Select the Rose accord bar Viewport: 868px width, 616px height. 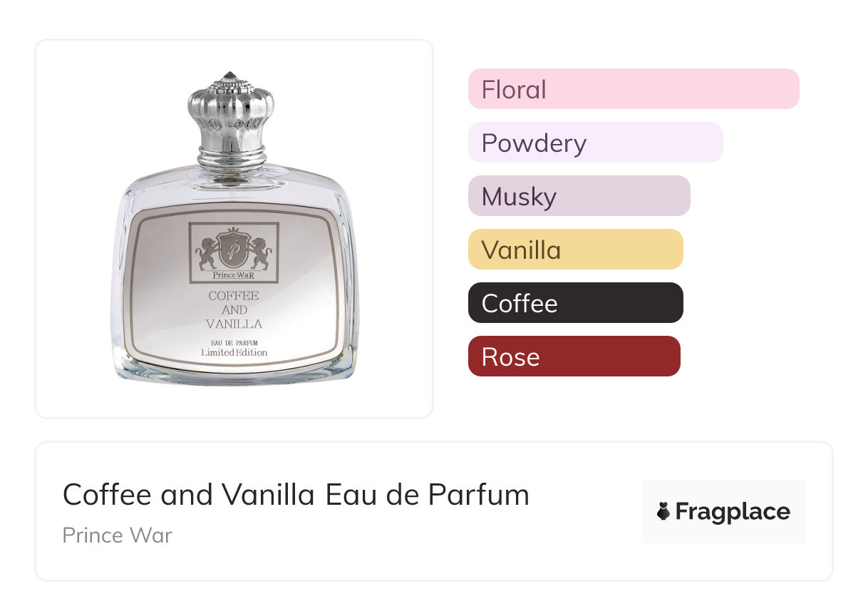tap(574, 356)
